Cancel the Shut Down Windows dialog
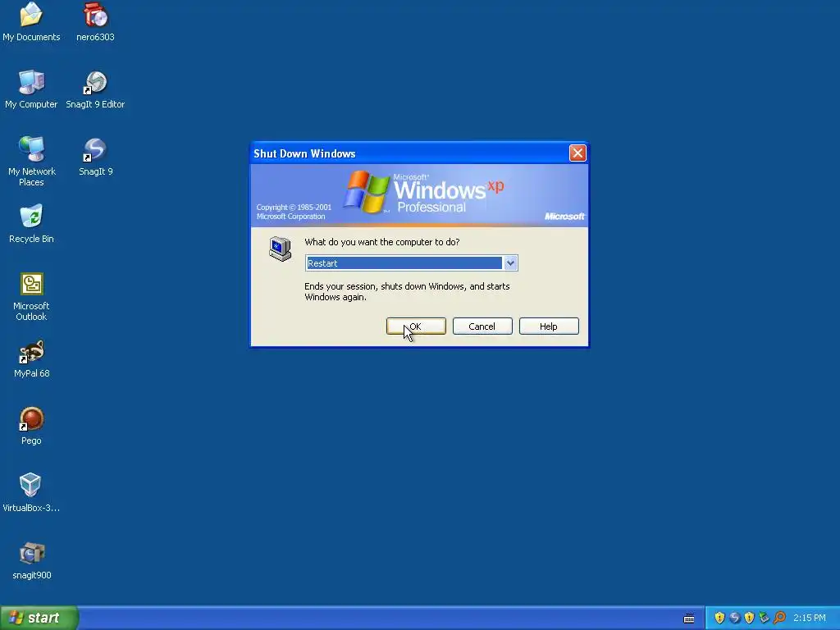This screenshot has height=630, width=840. point(482,326)
